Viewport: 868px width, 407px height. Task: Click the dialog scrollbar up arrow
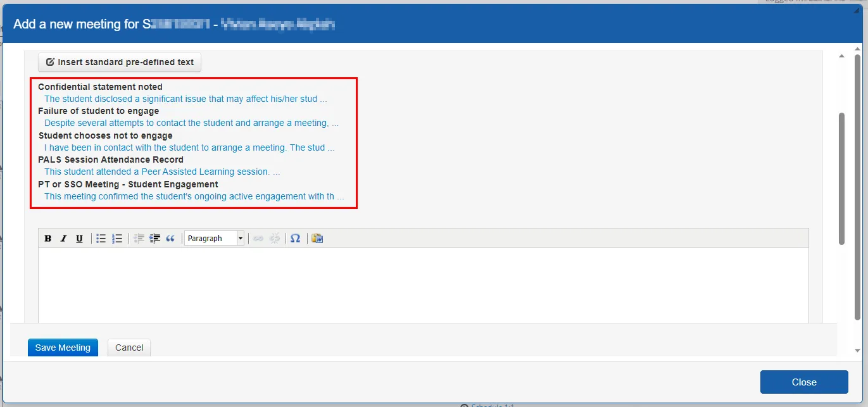[x=842, y=55]
